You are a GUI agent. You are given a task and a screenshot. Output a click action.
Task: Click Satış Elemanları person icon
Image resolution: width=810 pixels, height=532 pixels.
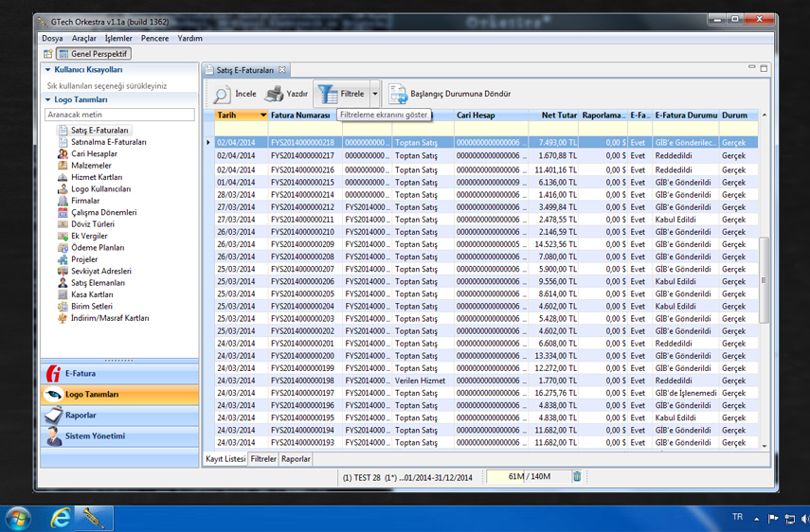pos(63,283)
